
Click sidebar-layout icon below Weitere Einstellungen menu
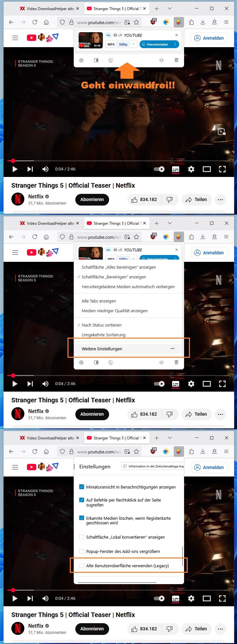(96, 362)
